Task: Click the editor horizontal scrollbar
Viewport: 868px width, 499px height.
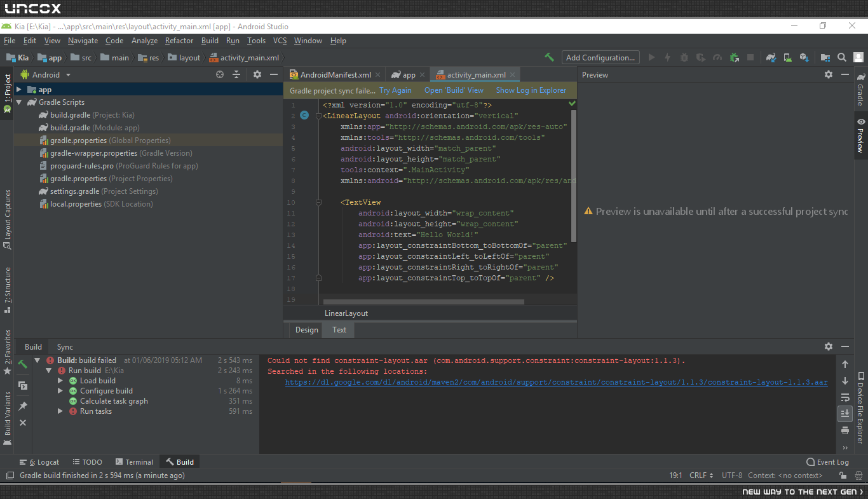Action: (x=424, y=302)
